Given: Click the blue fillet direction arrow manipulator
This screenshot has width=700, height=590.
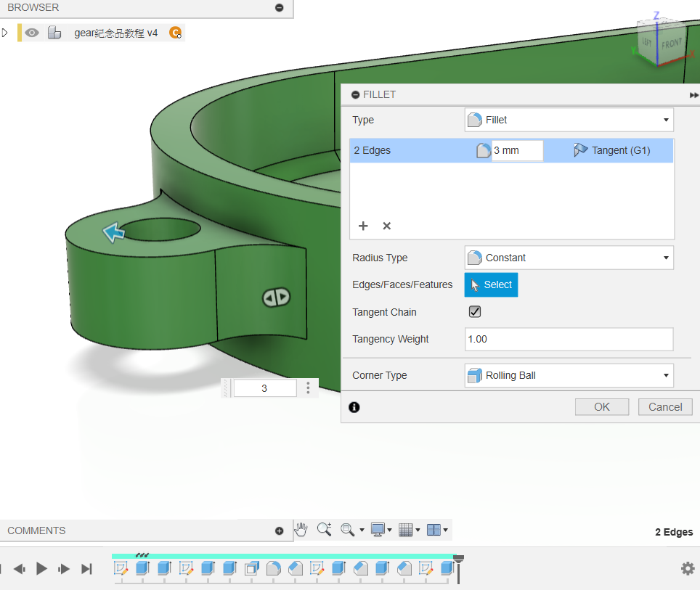Looking at the screenshot, I should (x=113, y=232).
